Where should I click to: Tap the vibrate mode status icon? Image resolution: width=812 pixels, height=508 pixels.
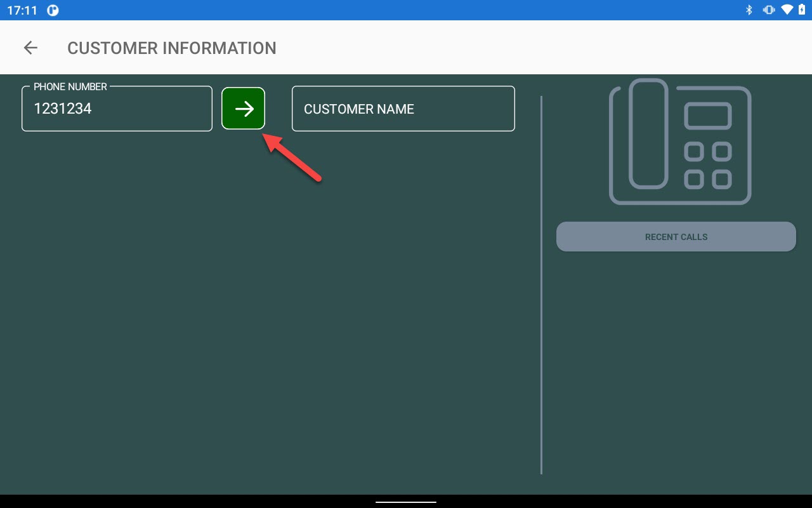click(769, 10)
